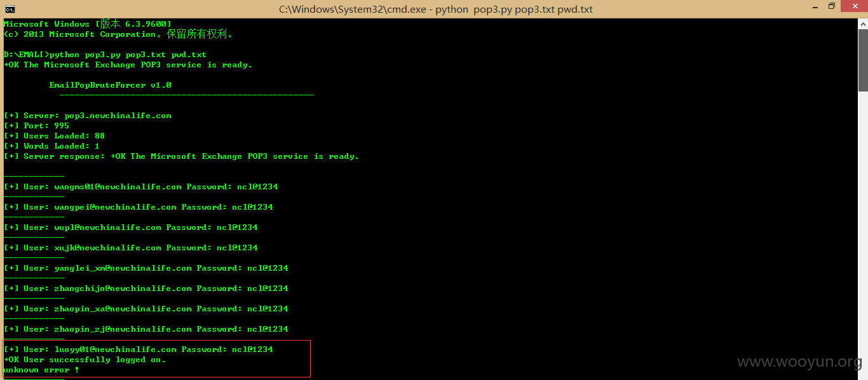Click the yanglei_xm@newchinalife.com user line

coord(146,268)
